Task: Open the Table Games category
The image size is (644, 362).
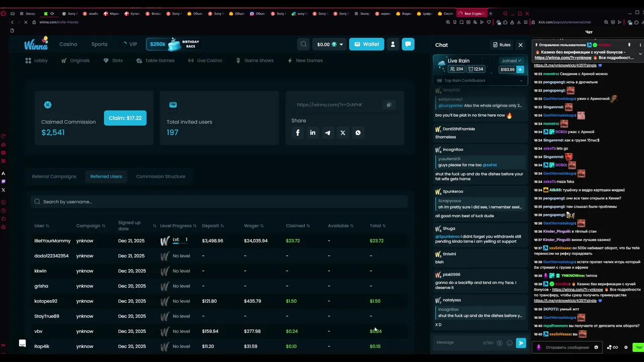Action: [155, 60]
